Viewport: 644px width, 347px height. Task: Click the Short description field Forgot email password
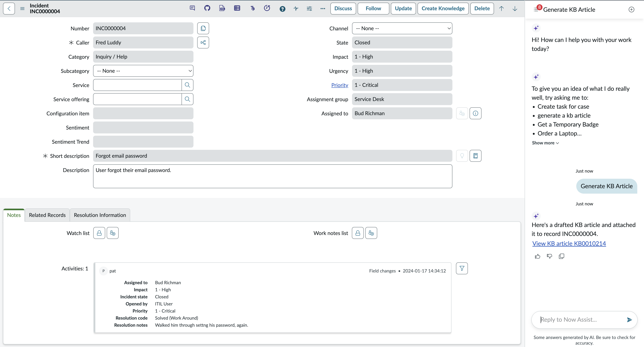273,156
